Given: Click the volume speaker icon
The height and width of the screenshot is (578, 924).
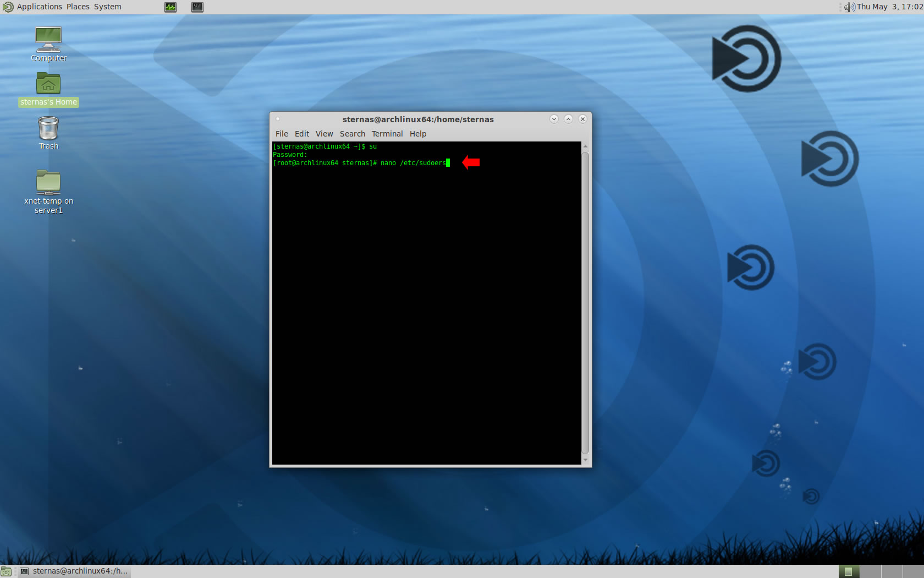Looking at the screenshot, I should point(850,7).
